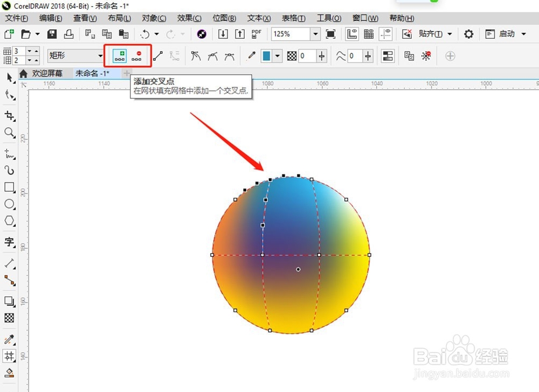Click the Copy mesh fill icon
Image resolution: width=539 pixels, height=392 pixels.
tap(409, 55)
